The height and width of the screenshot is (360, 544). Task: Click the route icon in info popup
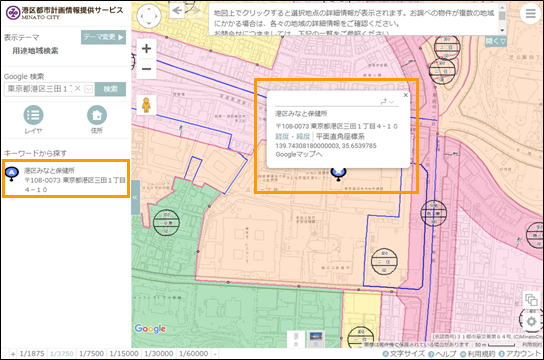[x=384, y=102]
